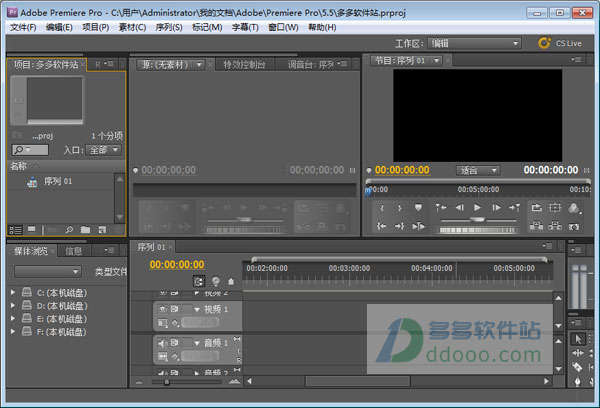Set in point in Program monitor
Viewport: 600px width, 408px height.
[x=382, y=208]
